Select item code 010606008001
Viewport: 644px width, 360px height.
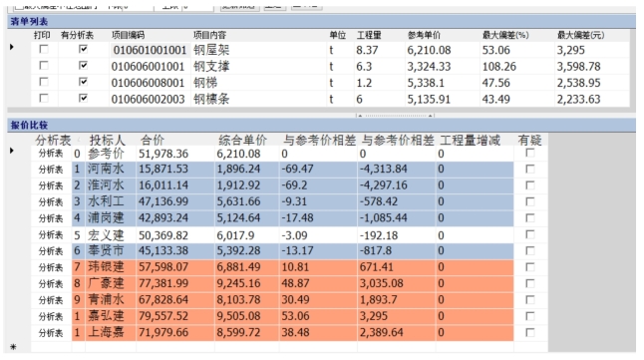pos(148,83)
